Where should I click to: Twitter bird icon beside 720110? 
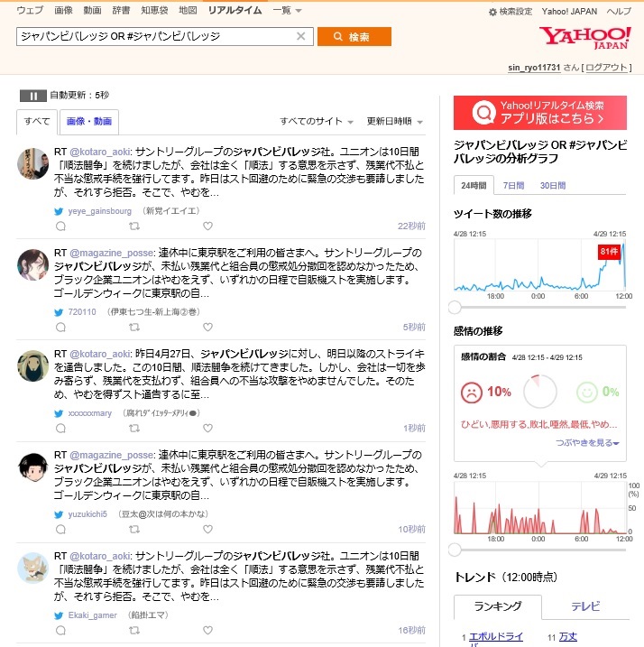tap(59, 313)
